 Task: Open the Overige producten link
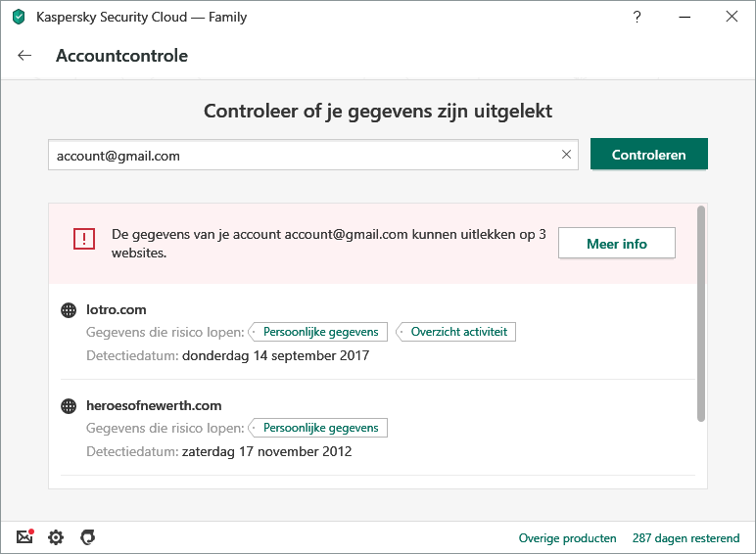coord(568,538)
